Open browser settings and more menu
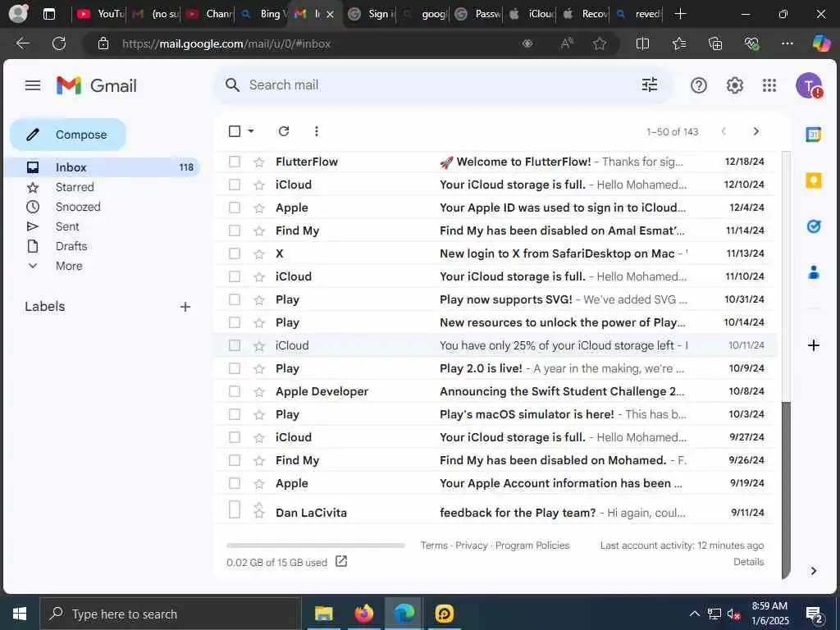 tap(787, 43)
